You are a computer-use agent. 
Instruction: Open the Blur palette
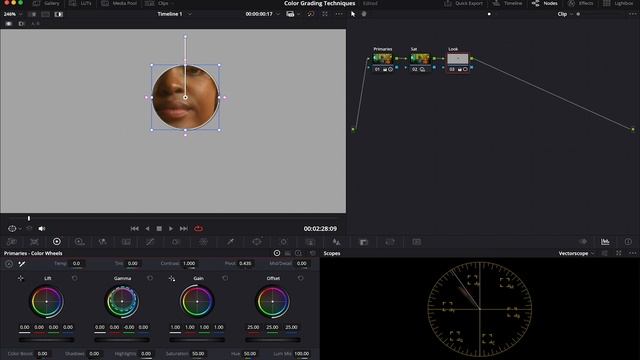(x=336, y=242)
